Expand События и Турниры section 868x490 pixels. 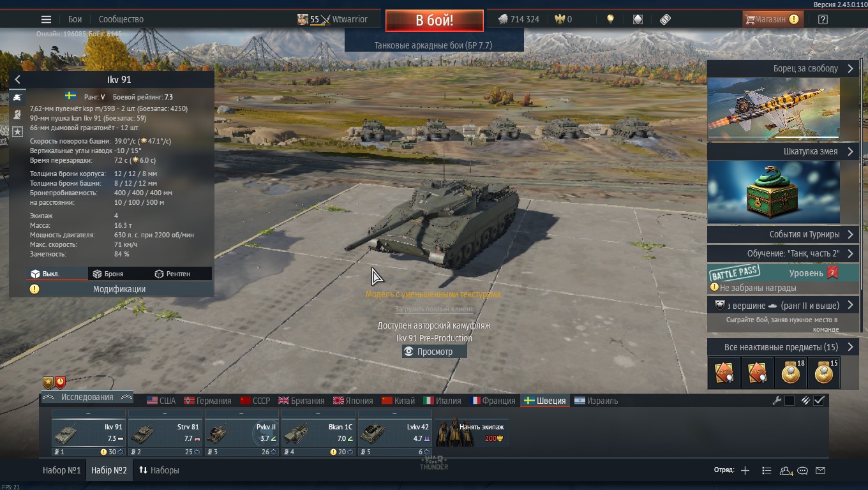784,234
